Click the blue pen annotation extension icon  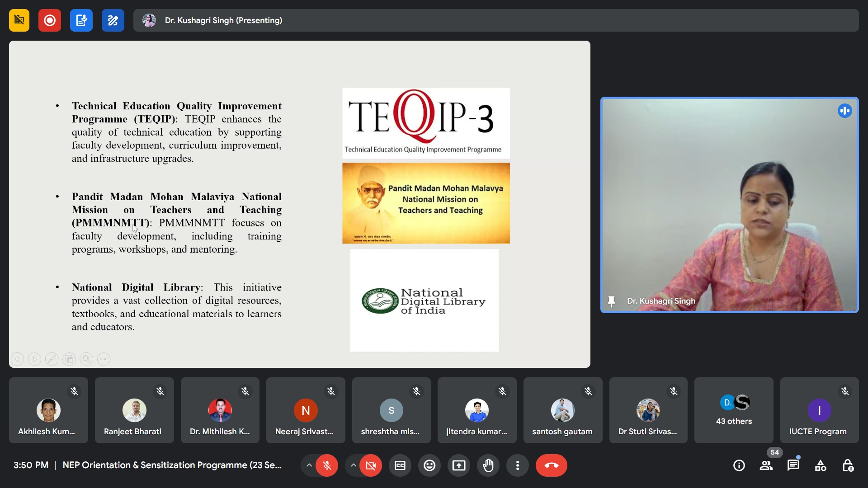click(113, 20)
